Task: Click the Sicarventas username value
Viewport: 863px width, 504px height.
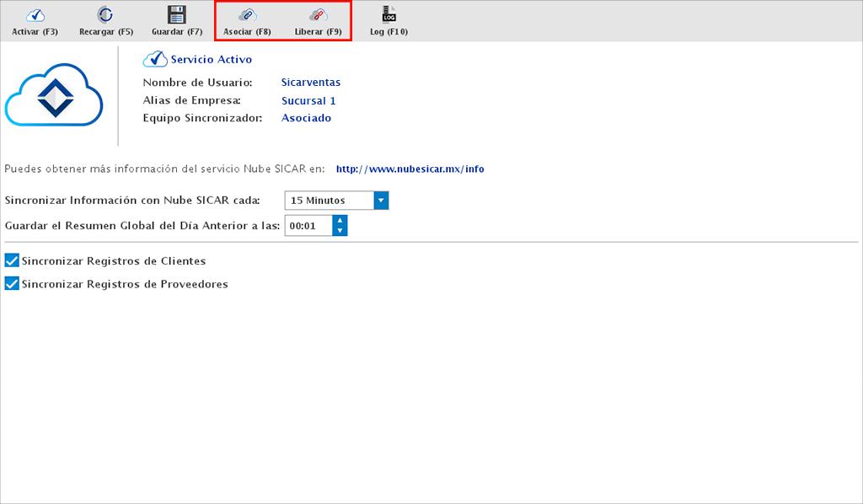Action: 310,83
